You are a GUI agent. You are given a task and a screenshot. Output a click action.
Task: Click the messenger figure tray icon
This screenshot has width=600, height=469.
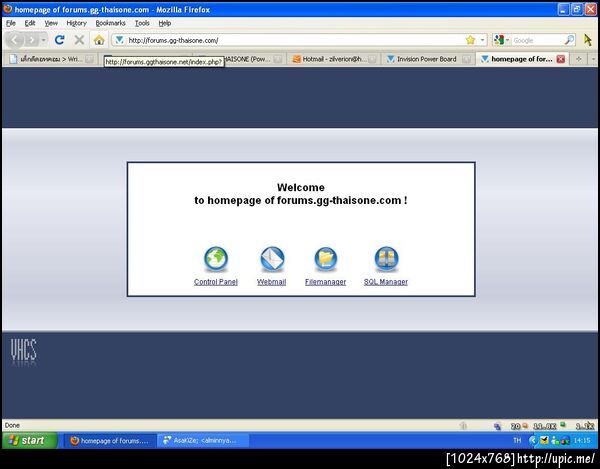555,441
